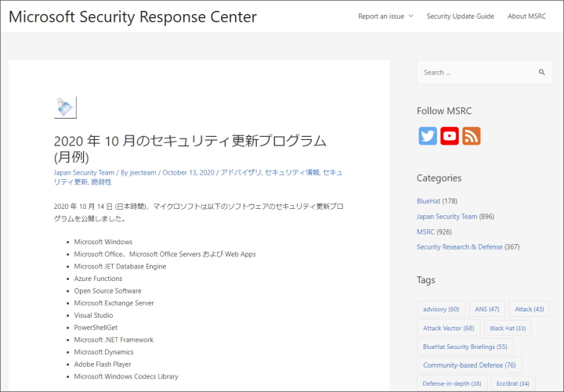The height and width of the screenshot is (392, 564).
Task: Open the RSS feed icon
Action: point(471,136)
